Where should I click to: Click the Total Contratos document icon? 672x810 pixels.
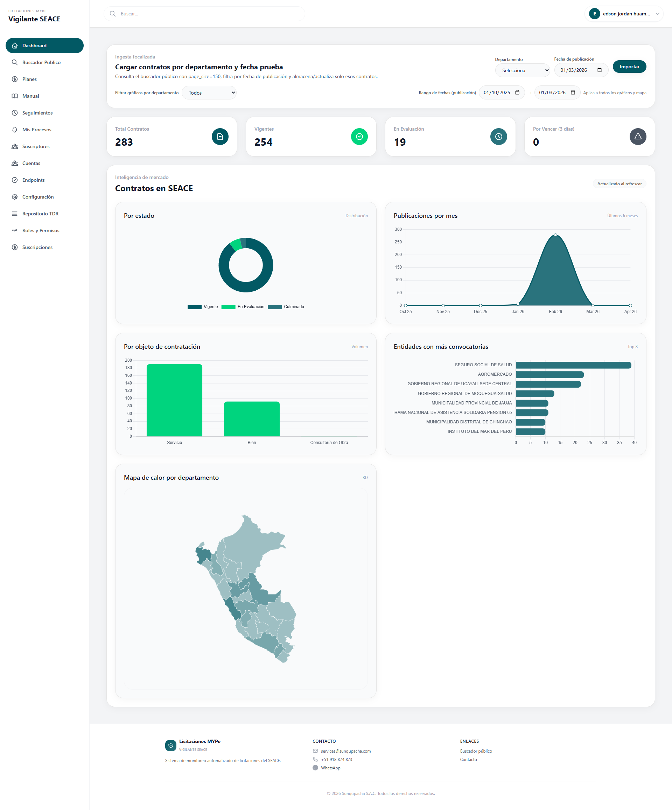tap(220, 137)
